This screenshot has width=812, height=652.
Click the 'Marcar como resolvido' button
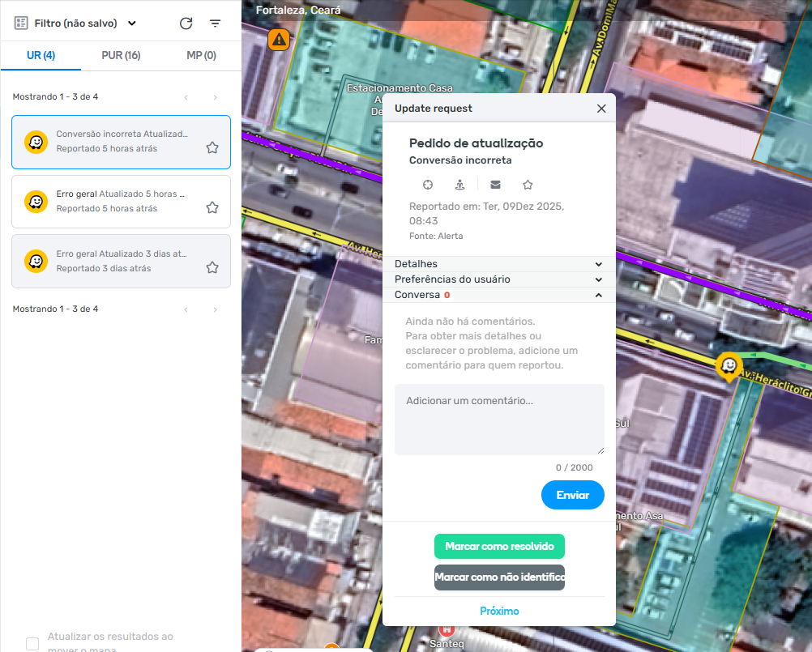click(x=499, y=547)
